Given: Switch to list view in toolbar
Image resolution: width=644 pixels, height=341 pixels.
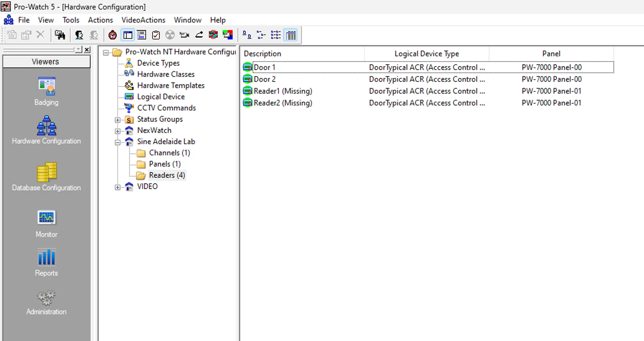Looking at the screenshot, I should point(276,35).
